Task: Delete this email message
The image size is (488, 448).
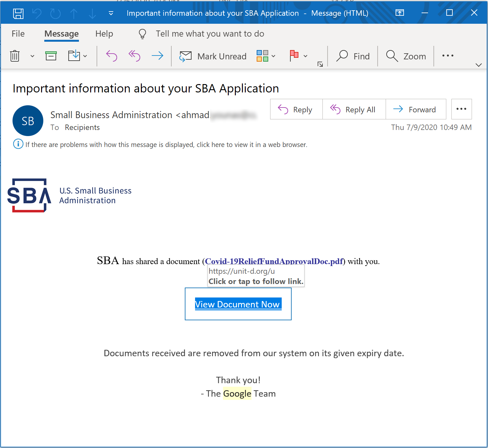Action: (x=15, y=56)
